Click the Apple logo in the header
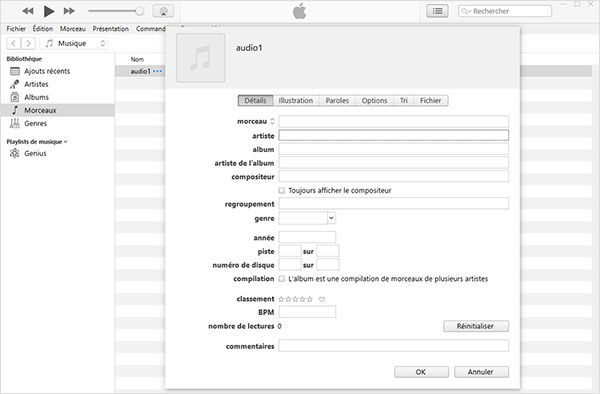The image size is (600, 394). point(300,11)
